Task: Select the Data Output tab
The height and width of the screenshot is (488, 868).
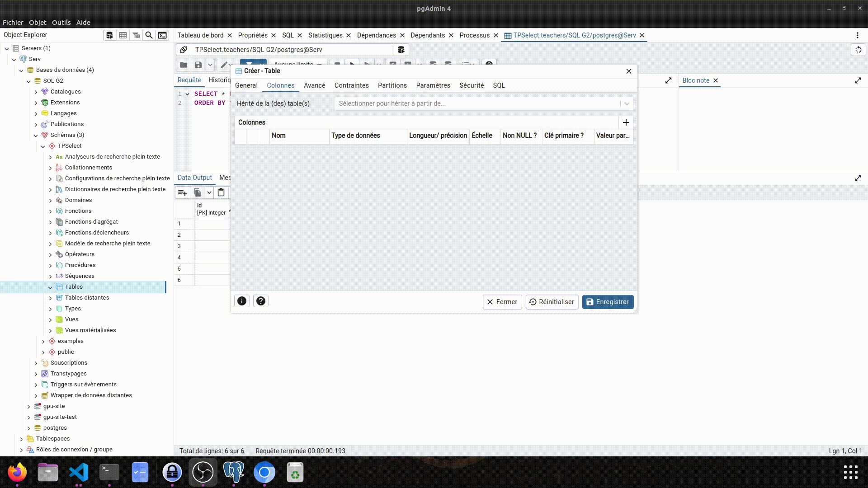Action: tap(194, 178)
